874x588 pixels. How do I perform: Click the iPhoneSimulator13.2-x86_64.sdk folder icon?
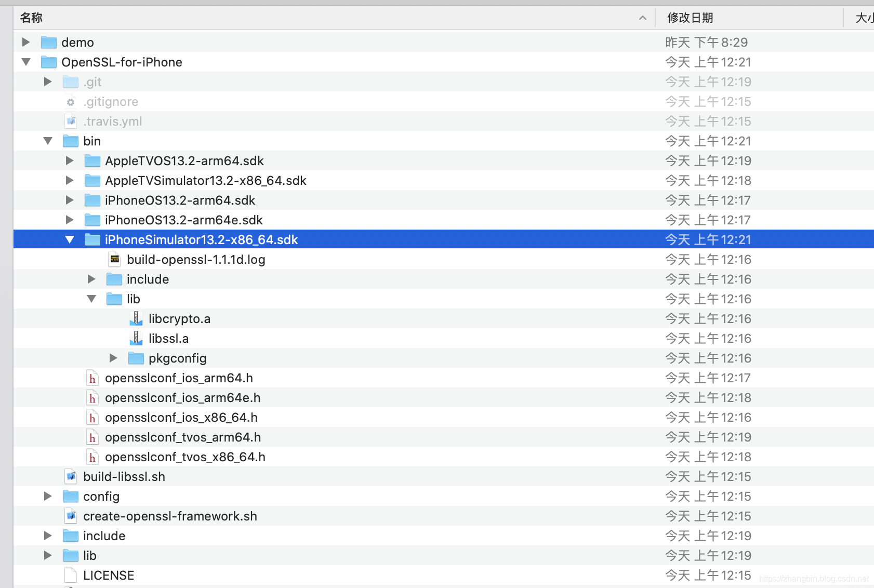point(92,239)
